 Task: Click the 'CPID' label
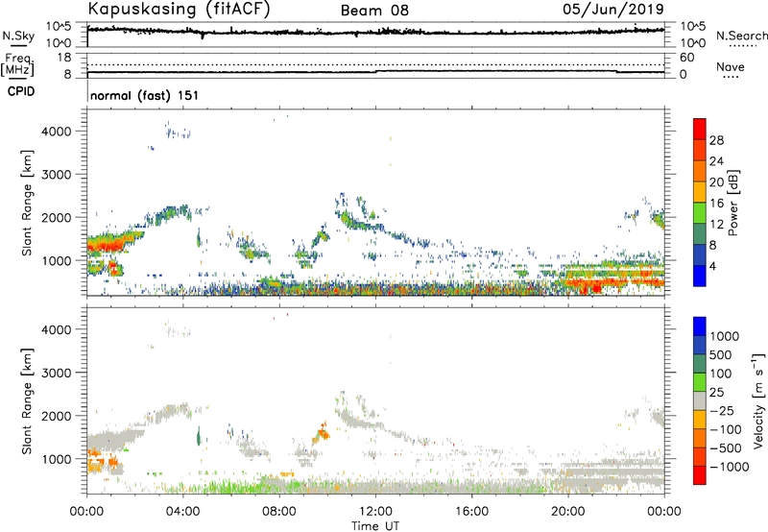point(21,91)
